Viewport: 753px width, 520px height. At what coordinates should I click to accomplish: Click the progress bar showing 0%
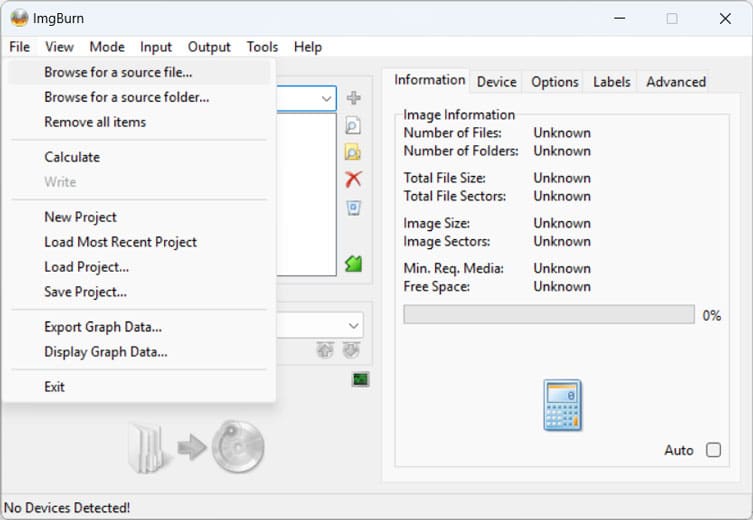coord(548,315)
